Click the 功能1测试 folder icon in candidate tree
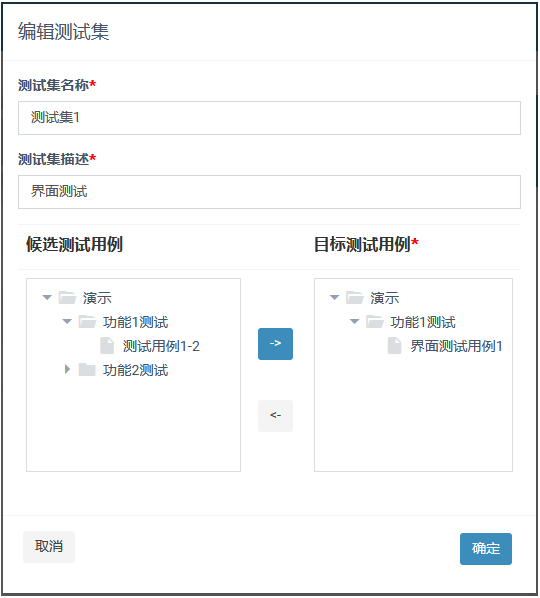The image size is (540, 598). [x=87, y=322]
